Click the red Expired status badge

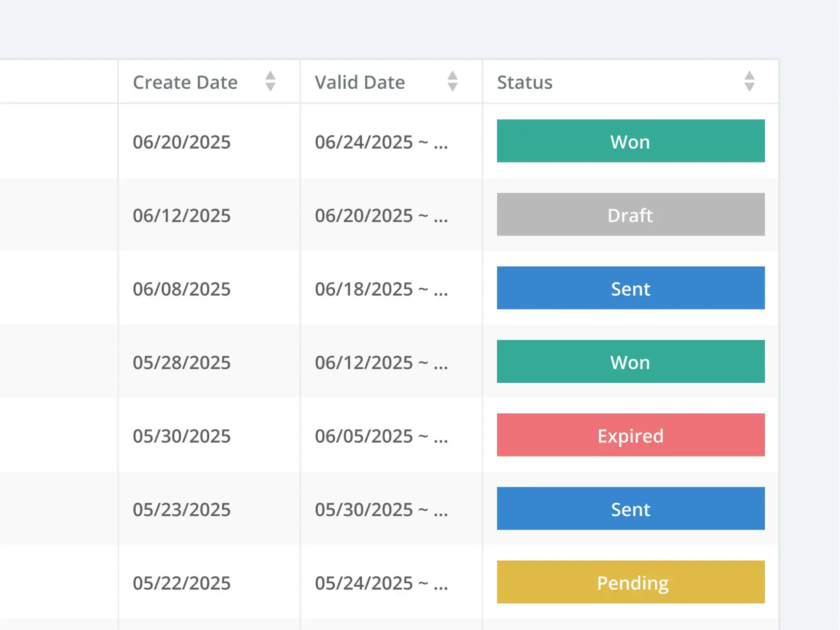pyautogui.click(x=630, y=435)
